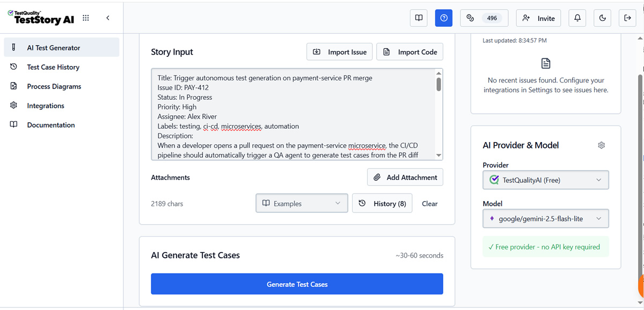Screen dimensions: 644x310
Task: Toggle dark mode with the moon icon
Action: click(x=602, y=18)
